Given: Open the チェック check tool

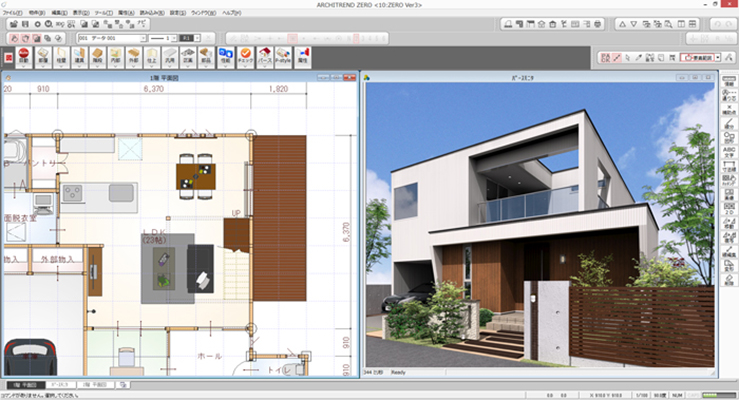Looking at the screenshot, I should coord(245,57).
